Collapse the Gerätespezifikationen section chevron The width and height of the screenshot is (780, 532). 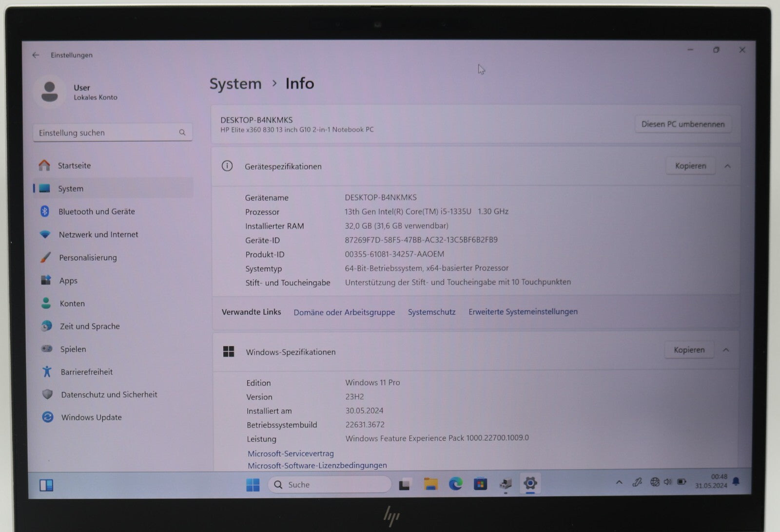tap(727, 166)
